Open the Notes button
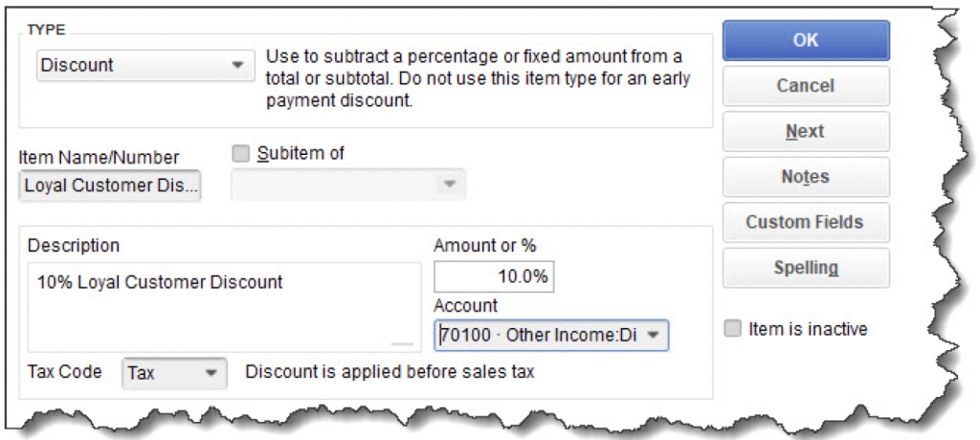Viewport: 980px width, 440px height. (806, 177)
